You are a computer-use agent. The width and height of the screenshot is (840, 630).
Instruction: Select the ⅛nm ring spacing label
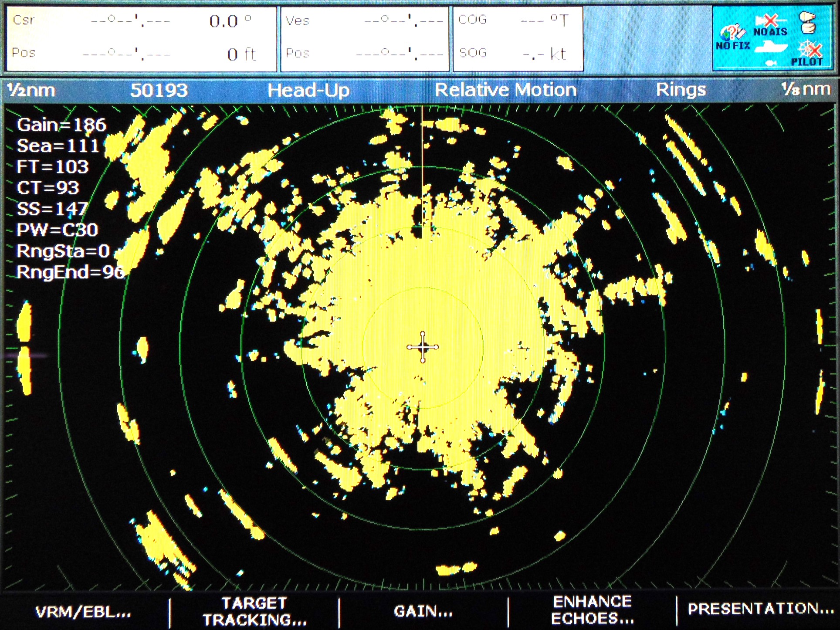click(x=806, y=89)
